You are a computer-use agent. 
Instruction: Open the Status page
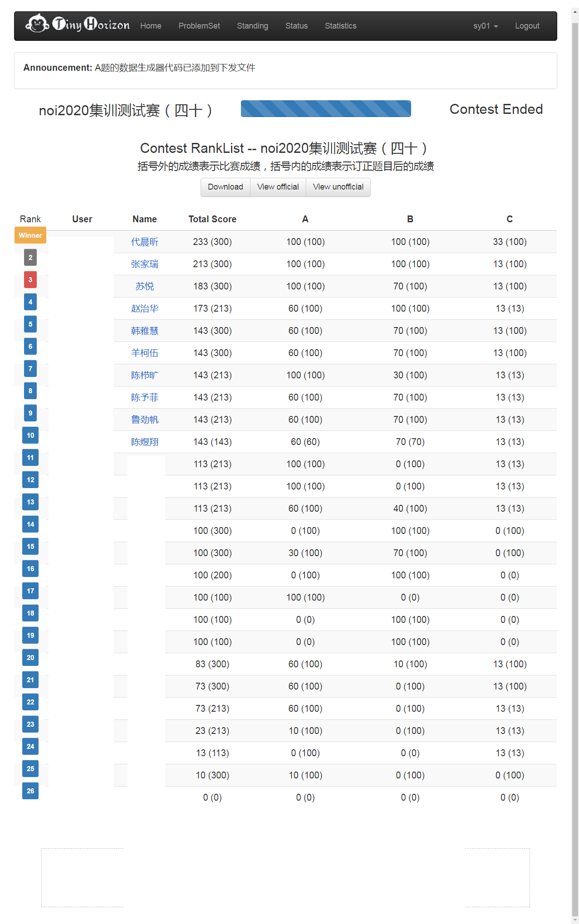(296, 26)
